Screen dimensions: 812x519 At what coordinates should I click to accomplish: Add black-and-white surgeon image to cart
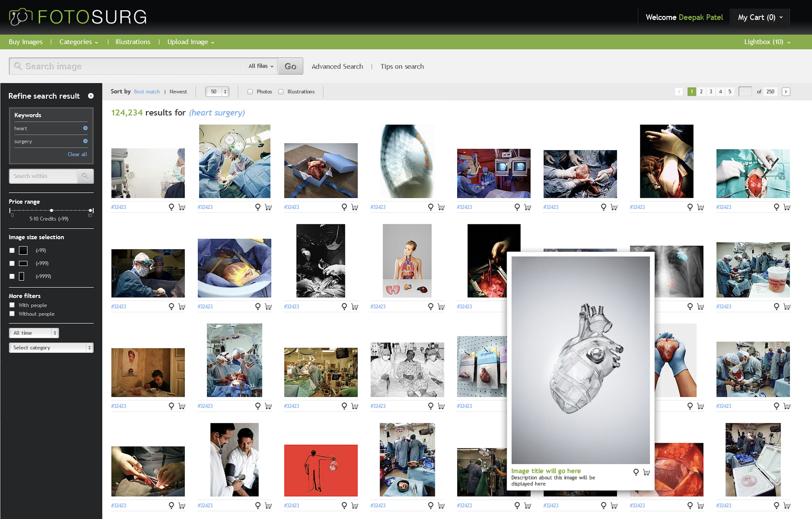[354, 306]
